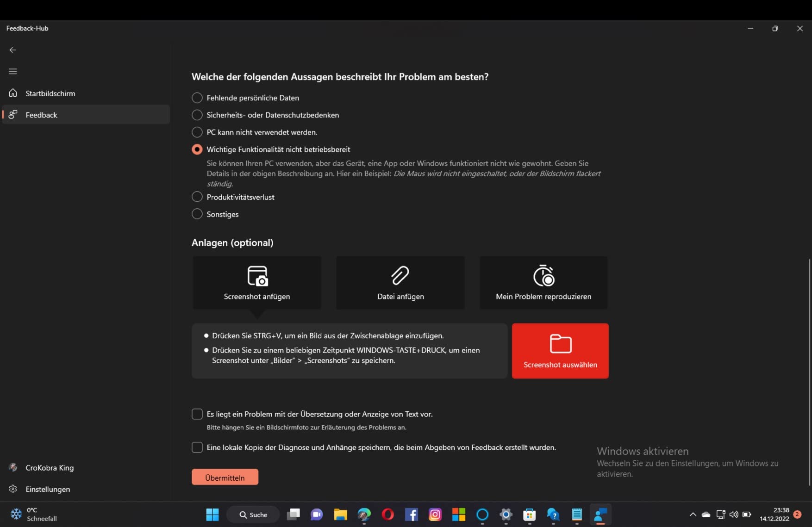Click Feedback-Hub icon on taskbar

pos(600,515)
